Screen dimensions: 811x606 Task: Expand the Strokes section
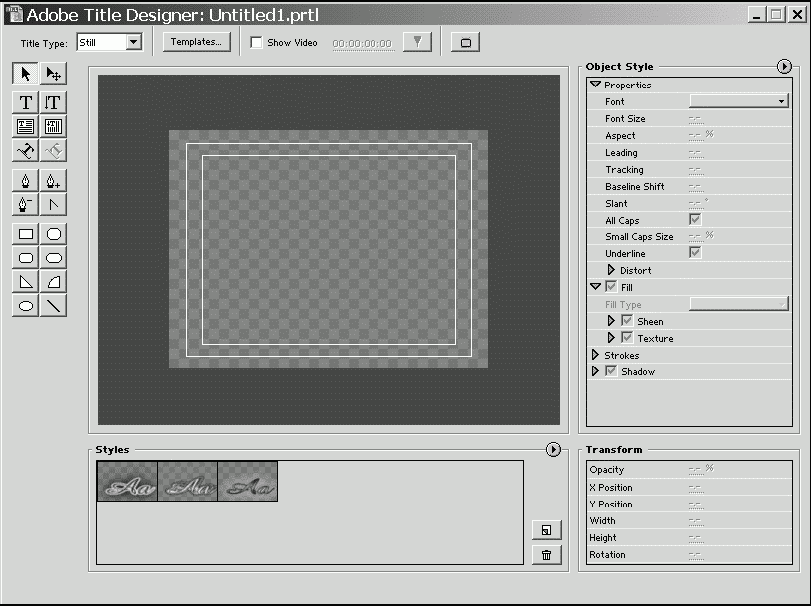(x=596, y=355)
